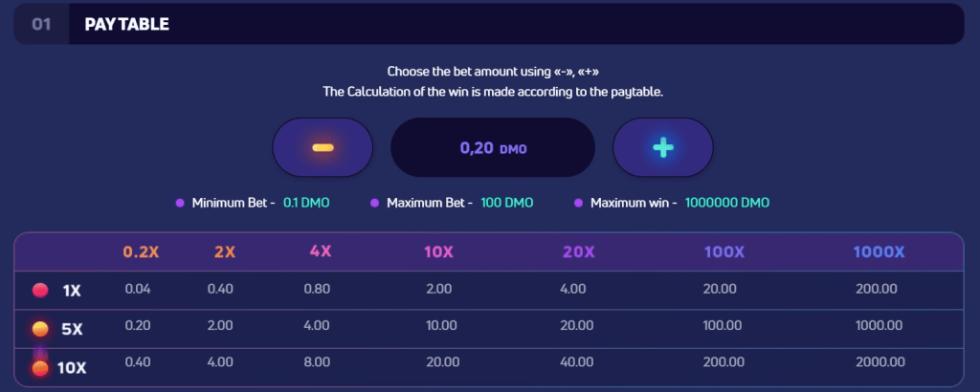The width and height of the screenshot is (980, 392).
Task: Click the PAYTABLE section header title
Action: click(126, 24)
